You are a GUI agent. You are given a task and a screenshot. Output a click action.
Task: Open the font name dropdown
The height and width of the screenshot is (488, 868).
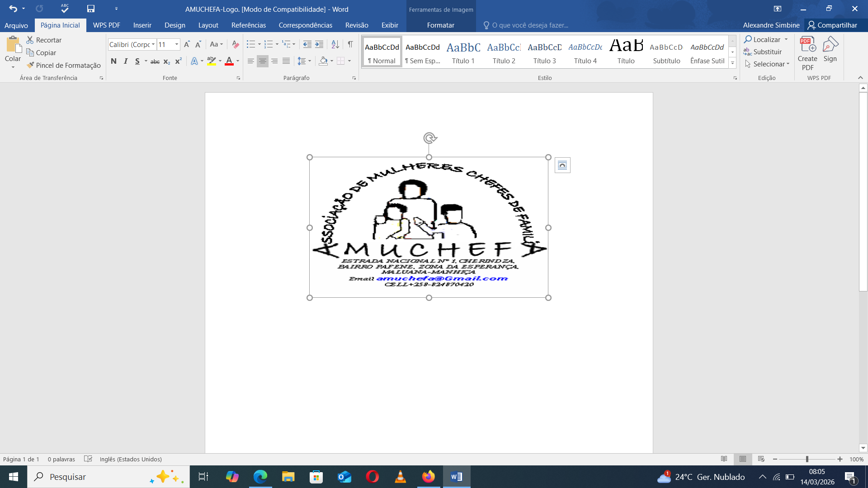(x=153, y=44)
